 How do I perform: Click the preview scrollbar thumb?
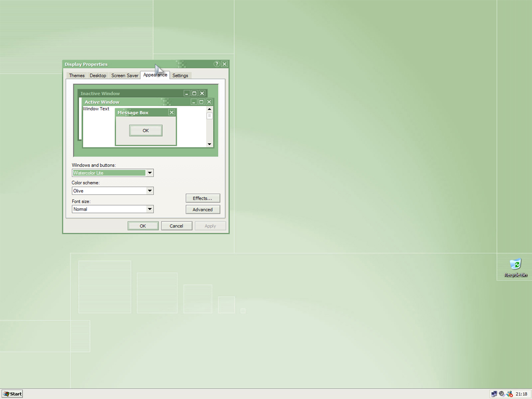click(209, 116)
